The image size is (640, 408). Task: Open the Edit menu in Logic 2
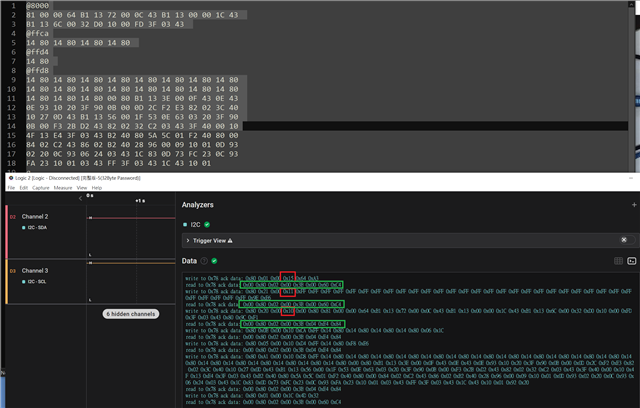tap(24, 188)
